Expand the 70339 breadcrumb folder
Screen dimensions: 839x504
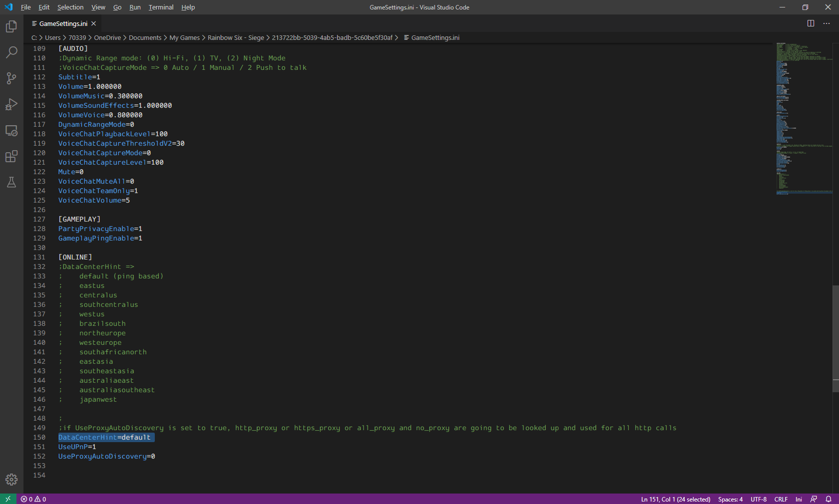pos(77,37)
